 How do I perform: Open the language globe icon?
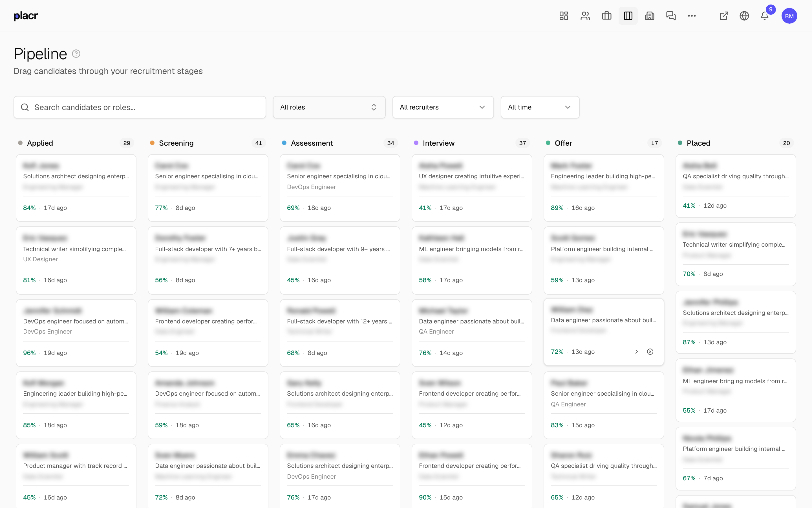(x=744, y=16)
